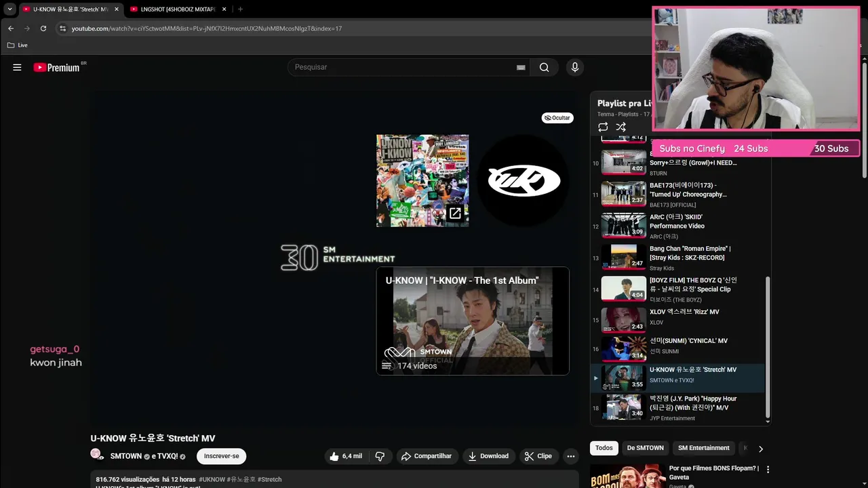868x488 pixels.
Task: Close the U-KNOW Stretch MV tab
Action: coord(116,9)
